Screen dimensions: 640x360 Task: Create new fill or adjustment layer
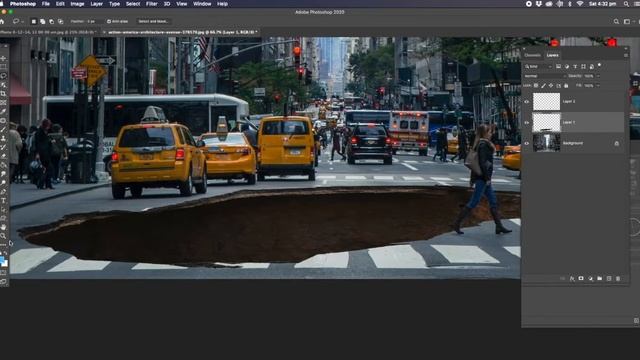coord(590,278)
